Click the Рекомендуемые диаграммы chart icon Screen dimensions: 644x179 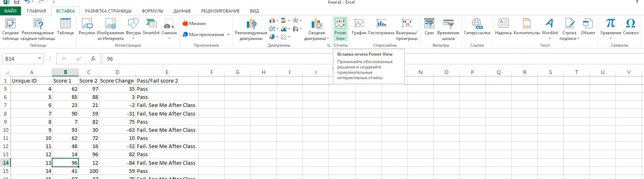pyautogui.click(x=251, y=28)
